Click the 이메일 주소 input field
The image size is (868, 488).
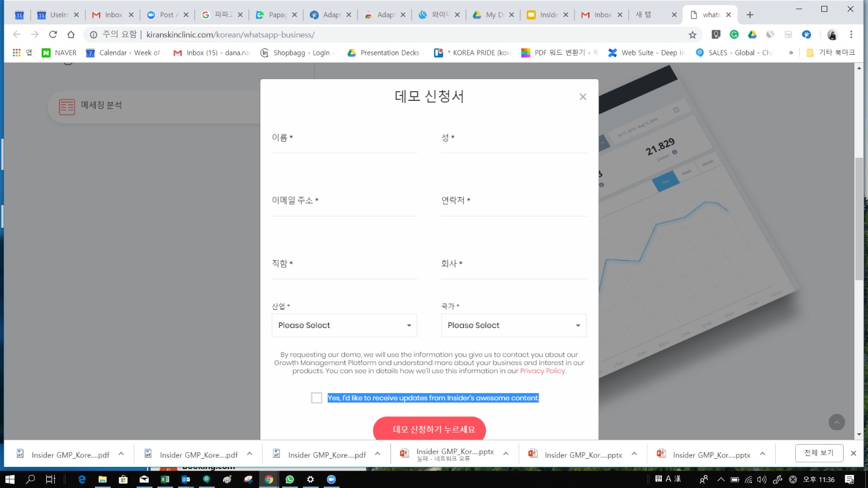[344, 209]
